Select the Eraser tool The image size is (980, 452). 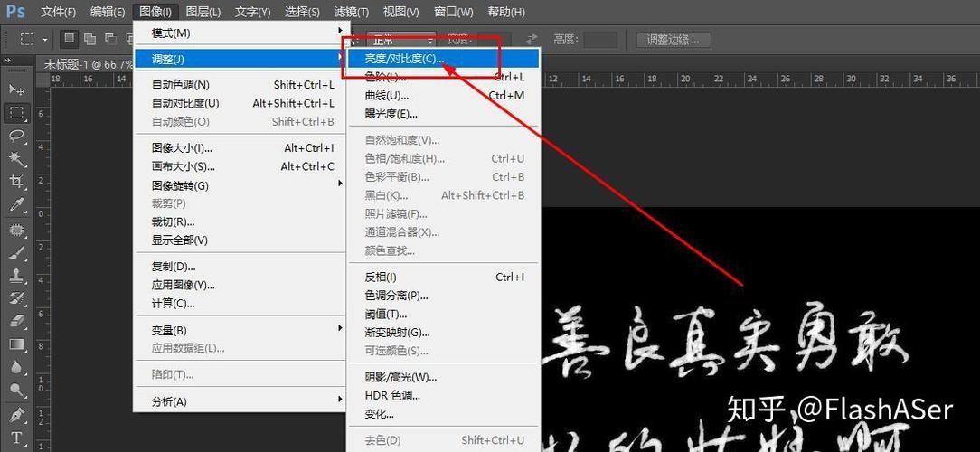pyautogui.click(x=17, y=321)
